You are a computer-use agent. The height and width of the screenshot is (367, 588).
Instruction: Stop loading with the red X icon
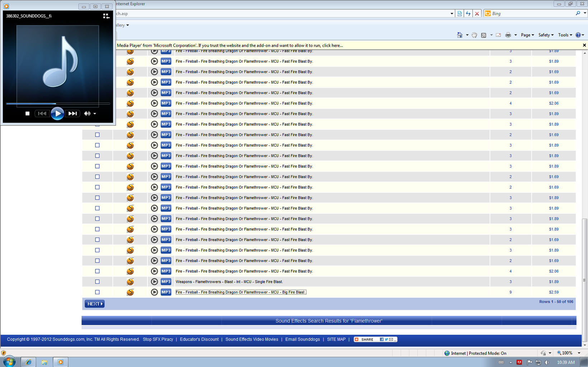477,14
